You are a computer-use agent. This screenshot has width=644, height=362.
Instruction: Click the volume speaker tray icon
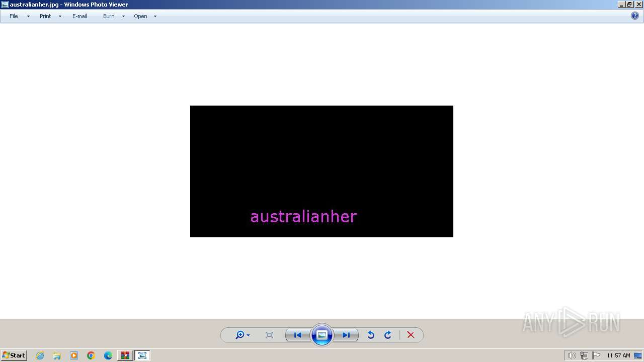(572, 355)
